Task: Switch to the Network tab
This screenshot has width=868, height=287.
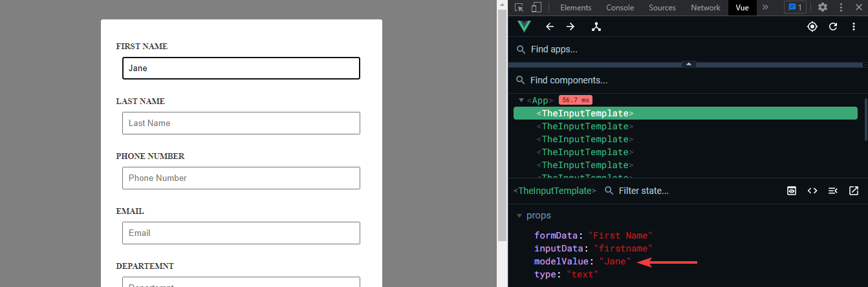Action: click(x=706, y=8)
